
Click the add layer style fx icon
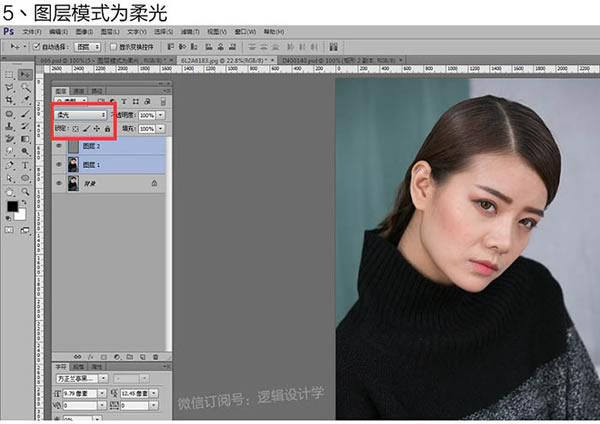88,356
